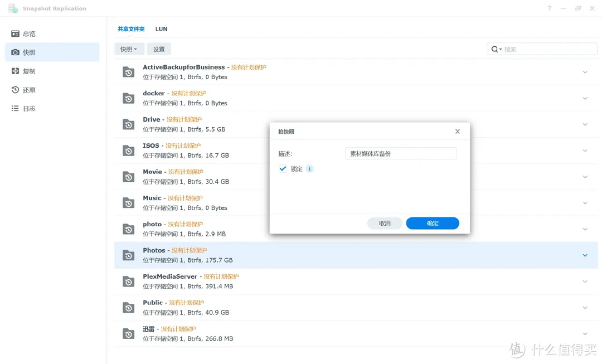Open the 总览 (Overview) panel in sidebar
602x364 pixels.
tap(29, 33)
